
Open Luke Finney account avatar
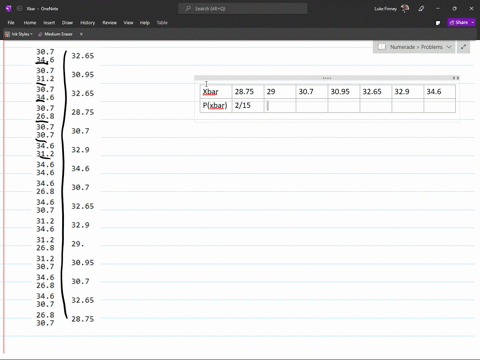(x=405, y=9)
